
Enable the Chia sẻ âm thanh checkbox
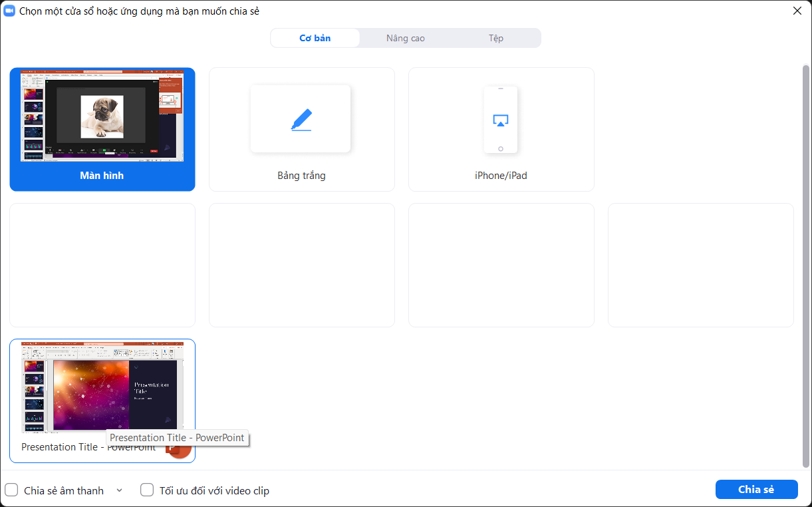(11, 490)
